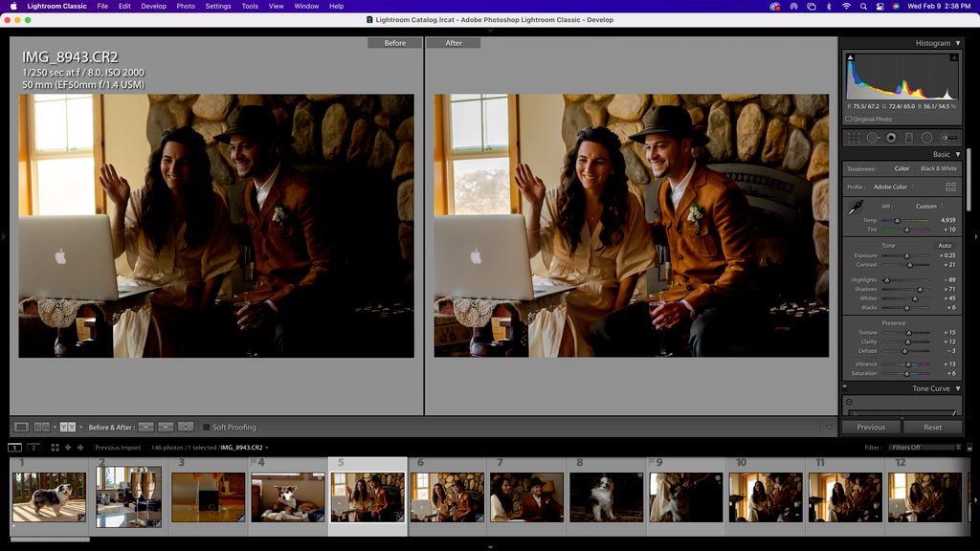Copy Before settings to After

click(145, 428)
